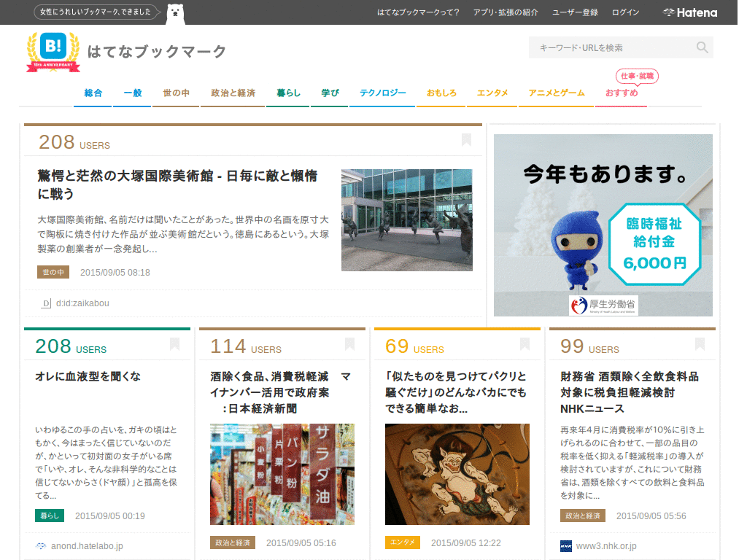The height and width of the screenshot is (560, 747).
Task: Open the 学び category tab
Action: click(330, 93)
